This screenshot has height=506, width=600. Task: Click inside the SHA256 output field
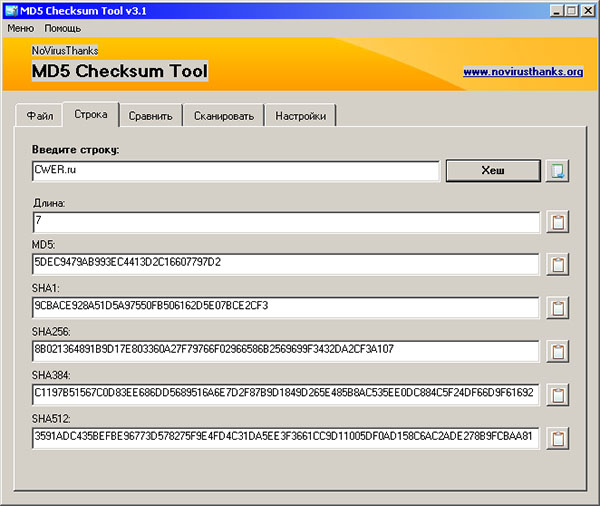pos(285,350)
